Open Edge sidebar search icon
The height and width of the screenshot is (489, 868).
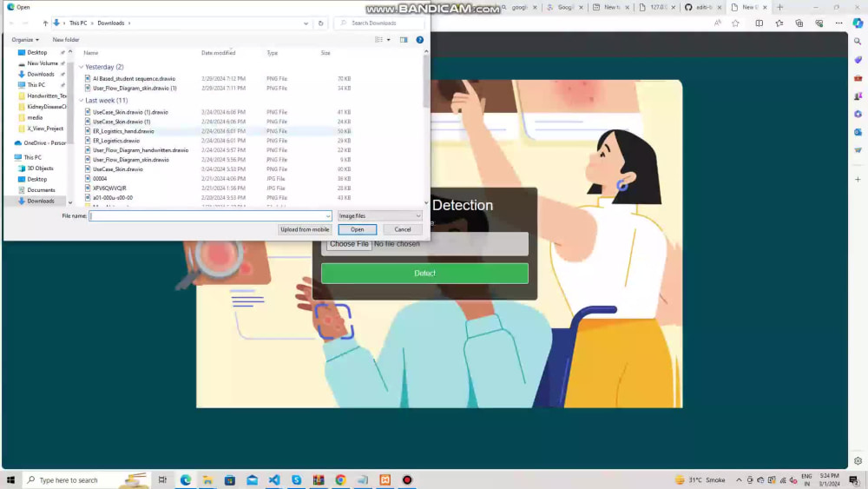858,42
